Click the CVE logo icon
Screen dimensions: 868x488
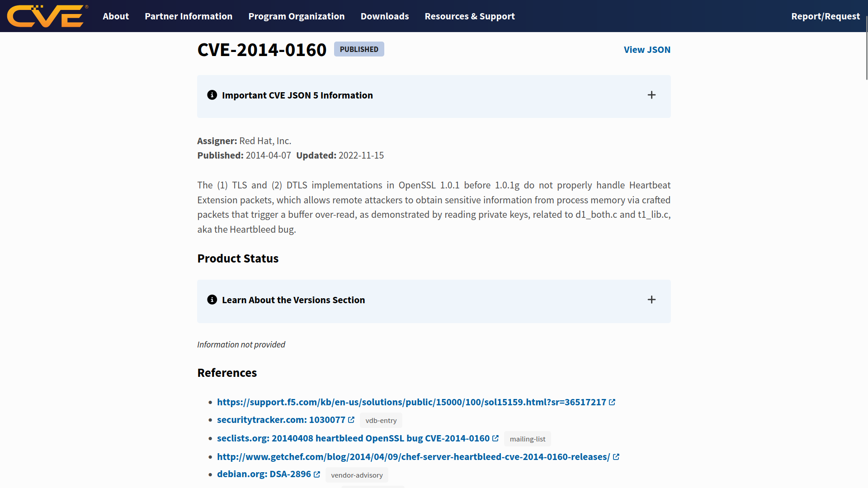click(46, 16)
